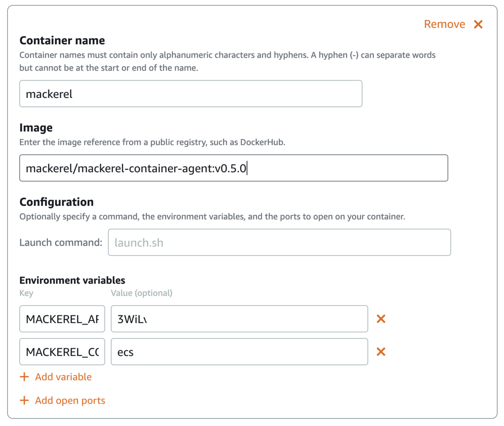This screenshot has width=504, height=426.
Task: Click the Container name heading
Action: tap(62, 40)
